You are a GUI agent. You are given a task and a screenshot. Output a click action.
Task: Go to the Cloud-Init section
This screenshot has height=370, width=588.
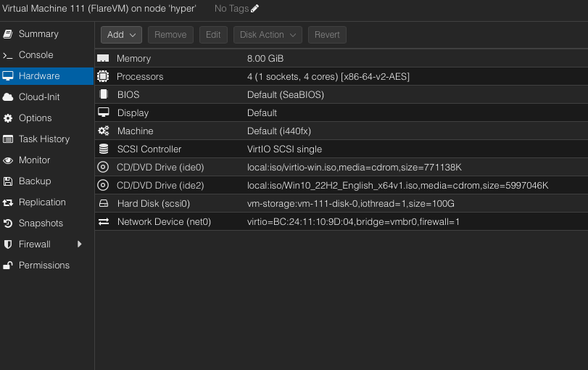(x=39, y=97)
